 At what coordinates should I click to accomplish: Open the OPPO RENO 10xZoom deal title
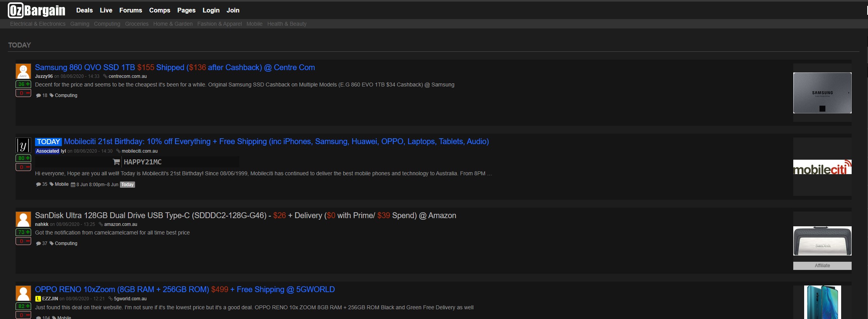[x=185, y=289]
